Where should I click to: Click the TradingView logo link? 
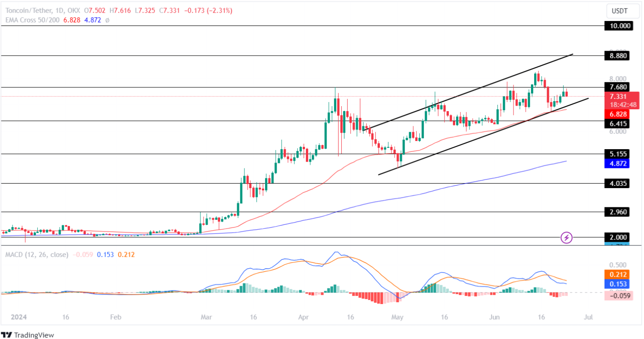[x=28, y=335]
